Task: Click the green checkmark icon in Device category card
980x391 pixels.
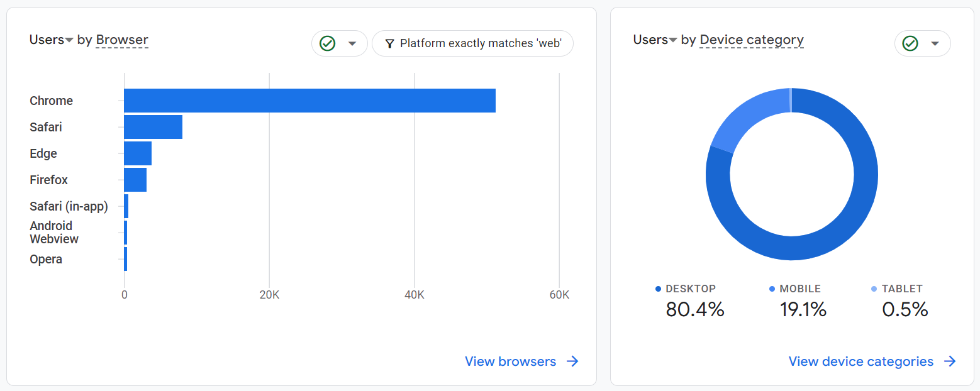Action: [x=910, y=43]
